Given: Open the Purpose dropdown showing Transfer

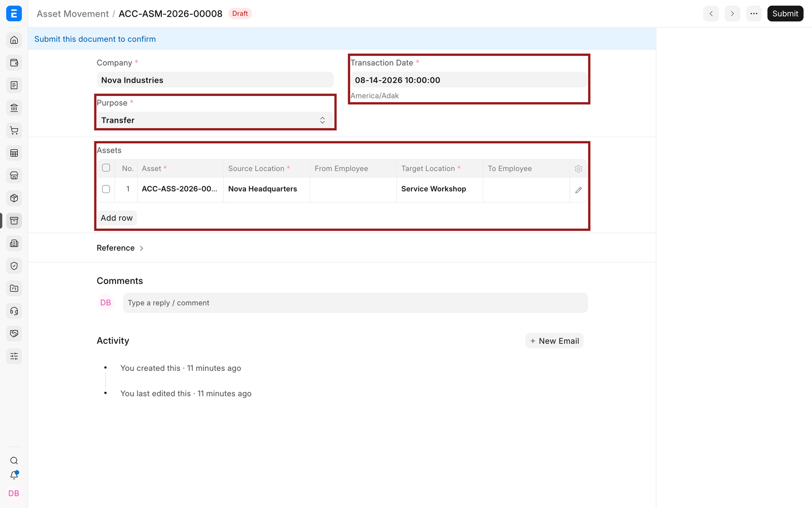Looking at the screenshot, I should 215,120.
